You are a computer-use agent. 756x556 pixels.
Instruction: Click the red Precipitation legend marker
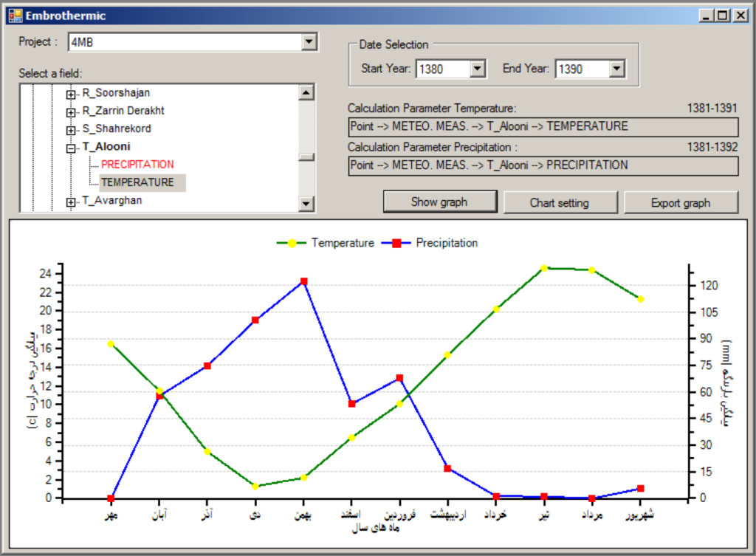pos(396,243)
